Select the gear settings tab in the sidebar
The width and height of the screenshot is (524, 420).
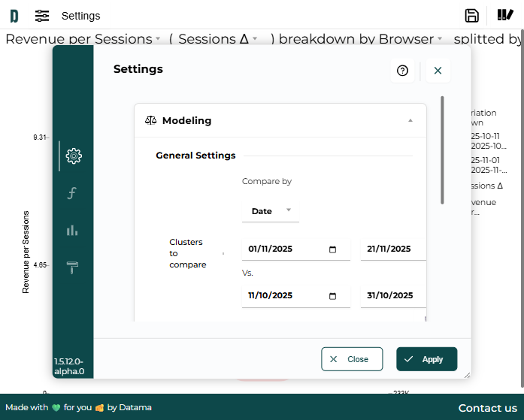[x=73, y=156]
